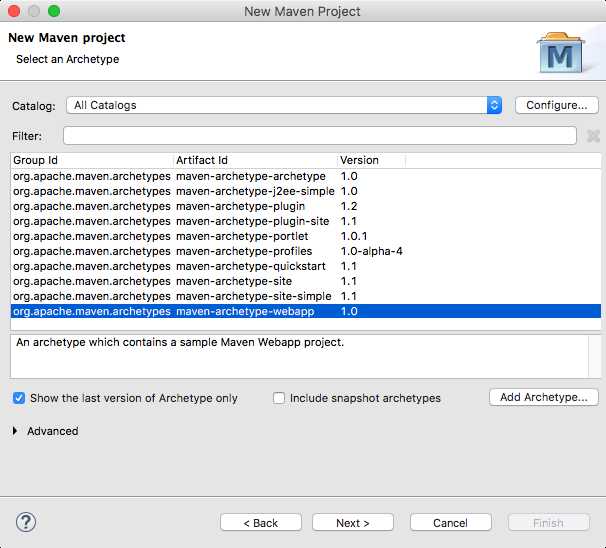Enable Include snapshot archetypes checkbox
The image size is (606, 548).
point(279,398)
